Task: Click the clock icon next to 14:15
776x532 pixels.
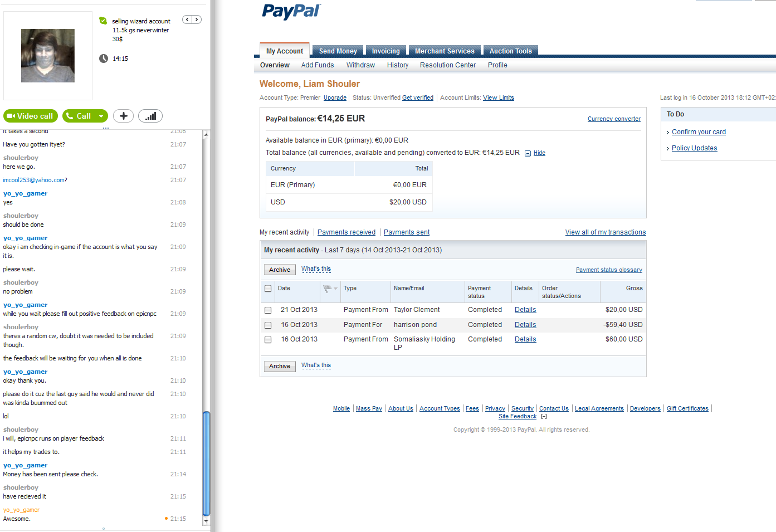Action: coord(104,58)
